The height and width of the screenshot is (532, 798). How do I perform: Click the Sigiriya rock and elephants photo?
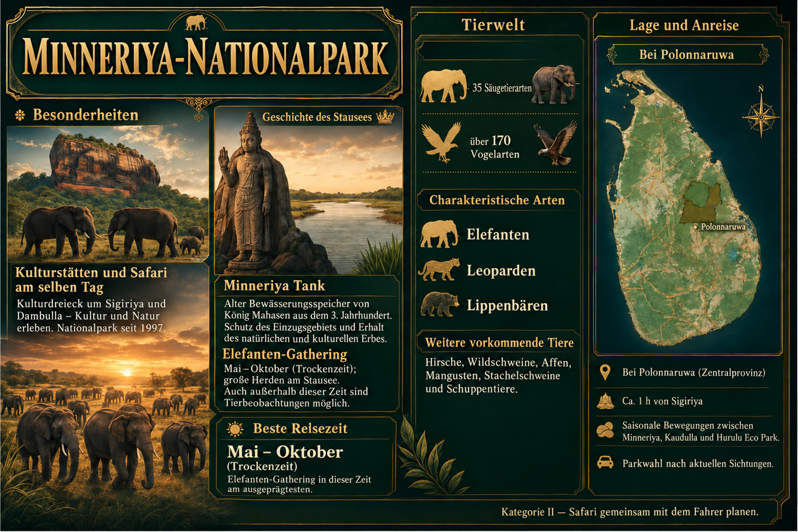coord(108,193)
